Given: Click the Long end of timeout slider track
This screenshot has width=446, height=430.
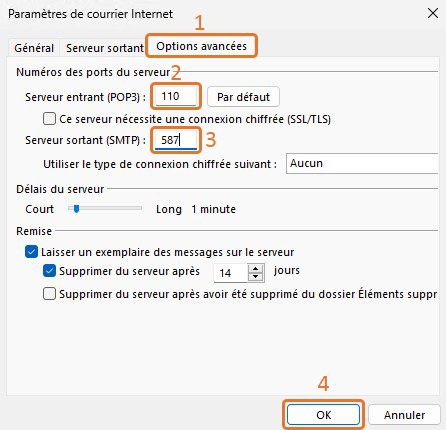Looking at the screenshot, I should [138, 208].
